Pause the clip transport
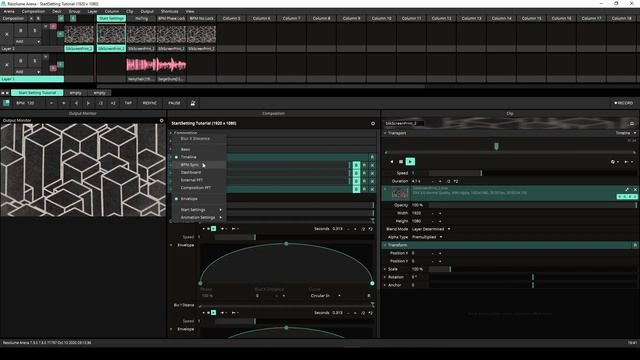This screenshot has width=640, height=360. [x=401, y=162]
